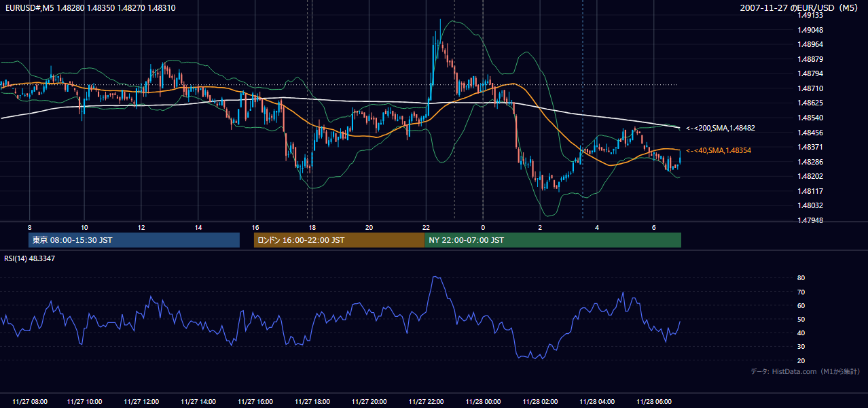
Task: Click price axis value 1.49048
Action: [x=811, y=30]
